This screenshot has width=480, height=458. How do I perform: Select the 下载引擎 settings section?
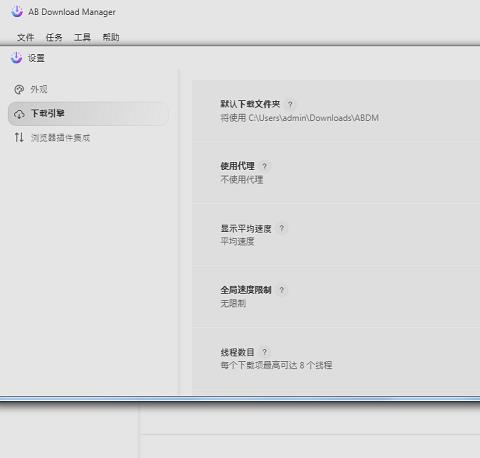(x=88, y=114)
